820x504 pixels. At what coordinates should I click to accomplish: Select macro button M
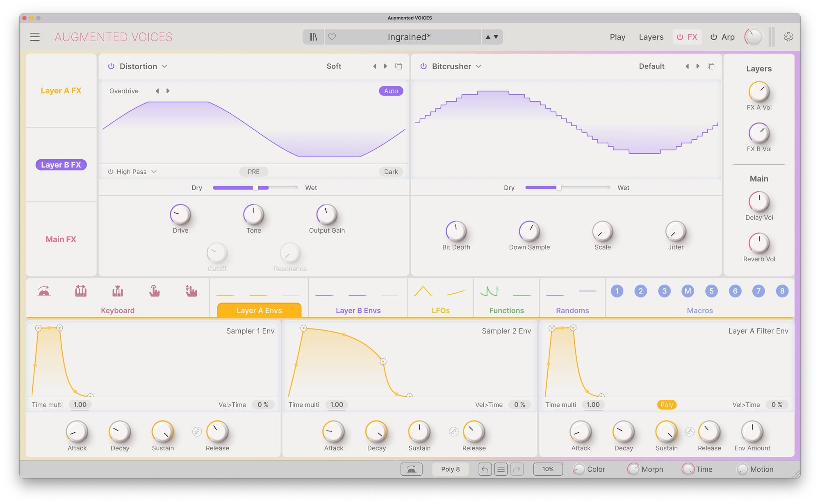click(x=688, y=291)
